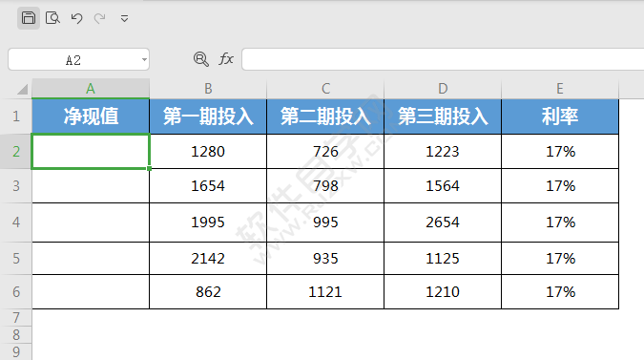
Task: Select column A header
Action: 91,89
